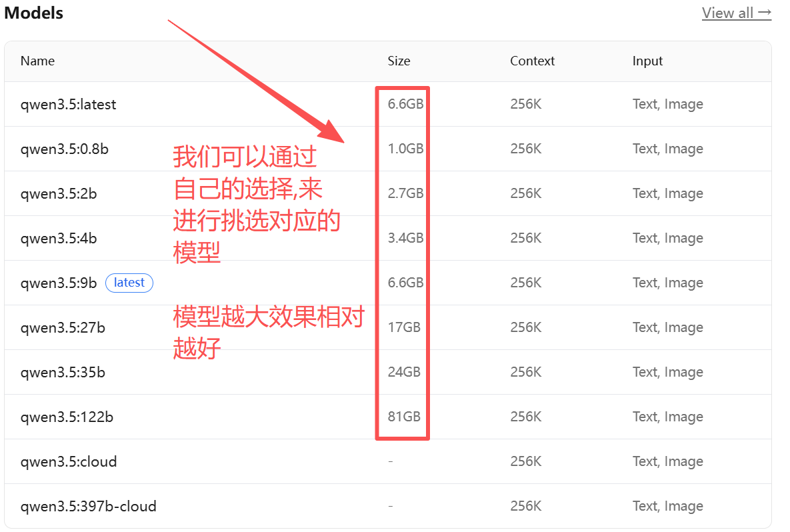790x532 pixels.
Task: Click Text, Image in qwen3.5:122b row
Action: 667,417
